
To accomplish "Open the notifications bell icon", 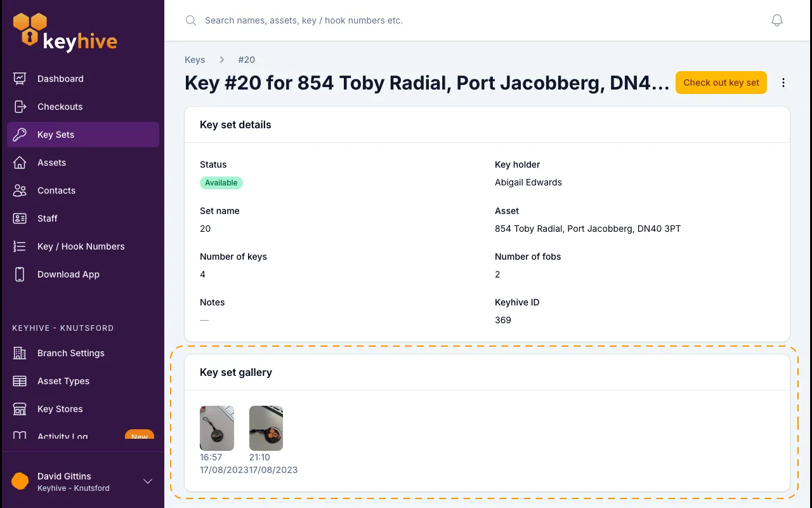I will click(777, 20).
